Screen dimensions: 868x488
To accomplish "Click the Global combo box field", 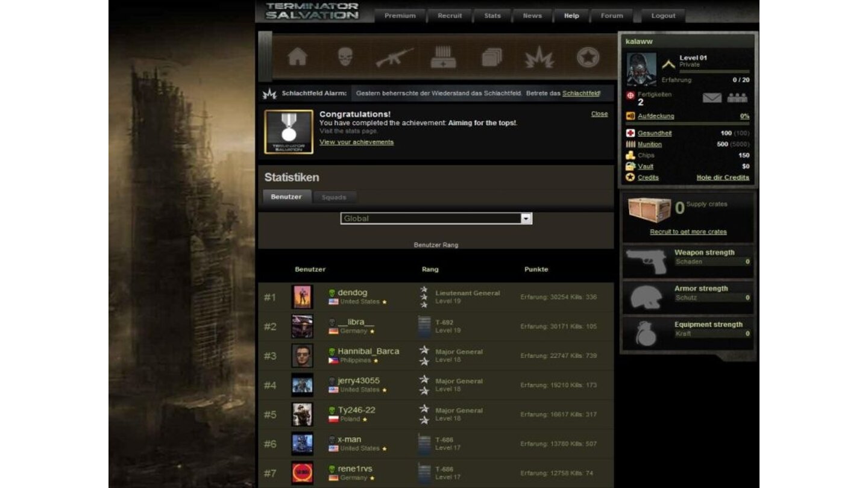I will (436, 219).
